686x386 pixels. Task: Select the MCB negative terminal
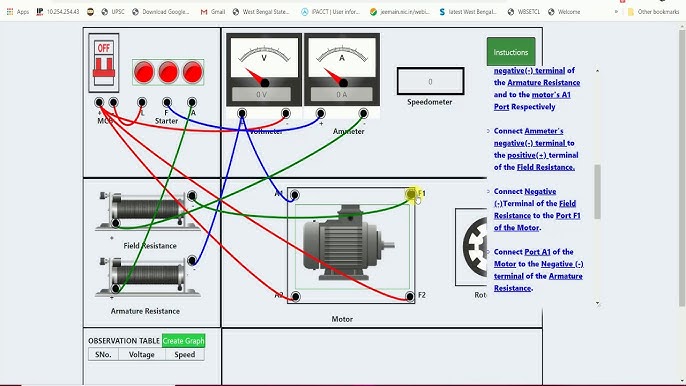click(113, 102)
